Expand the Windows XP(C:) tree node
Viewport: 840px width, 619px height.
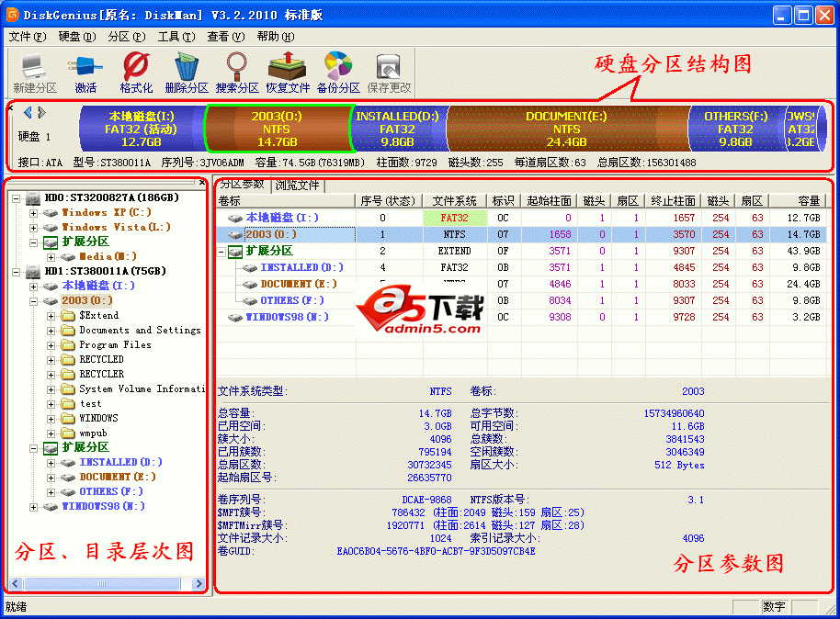pyautogui.click(x=34, y=213)
